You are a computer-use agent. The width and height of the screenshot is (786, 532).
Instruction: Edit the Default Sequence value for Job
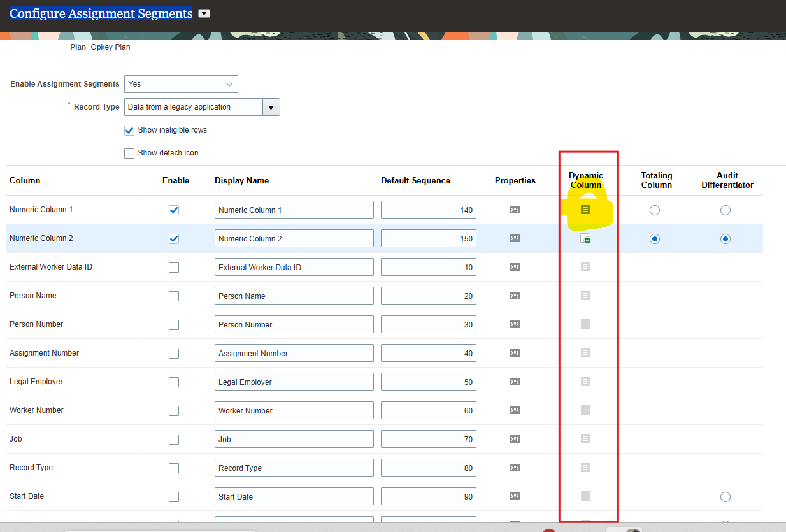click(x=428, y=438)
